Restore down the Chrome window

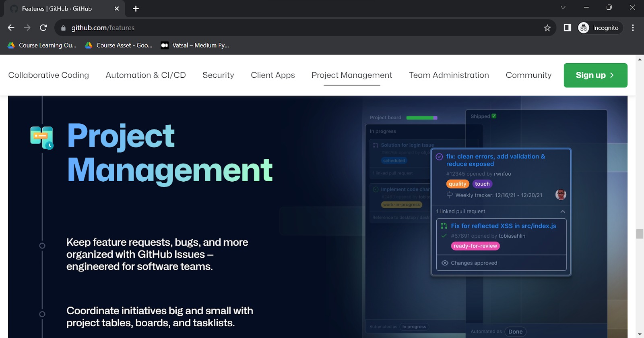[x=609, y=7]
